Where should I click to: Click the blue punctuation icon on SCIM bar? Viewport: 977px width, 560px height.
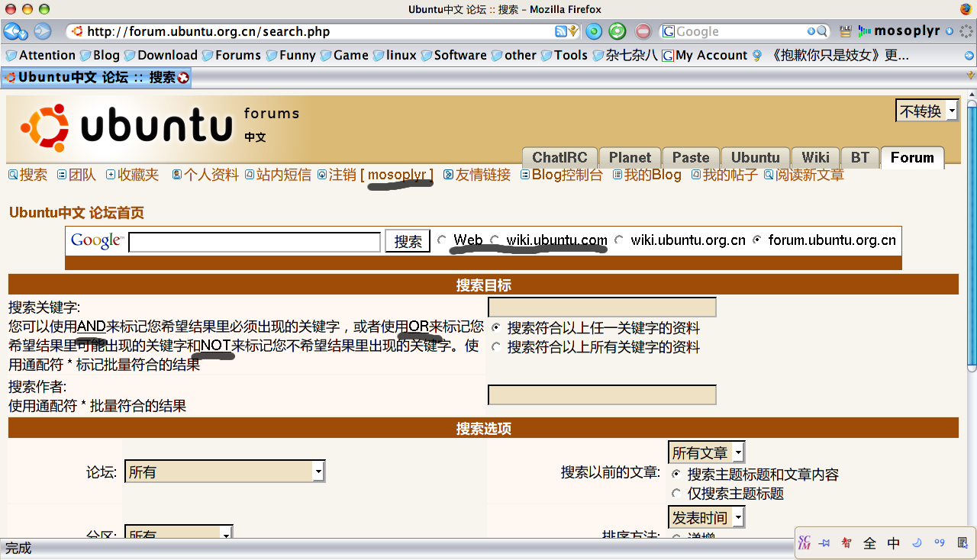(x=940, y=543)
